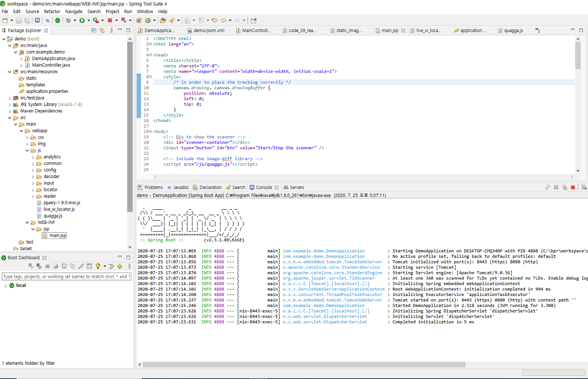
Task: Expand the decoder folder in js
Action: [33, 177]
